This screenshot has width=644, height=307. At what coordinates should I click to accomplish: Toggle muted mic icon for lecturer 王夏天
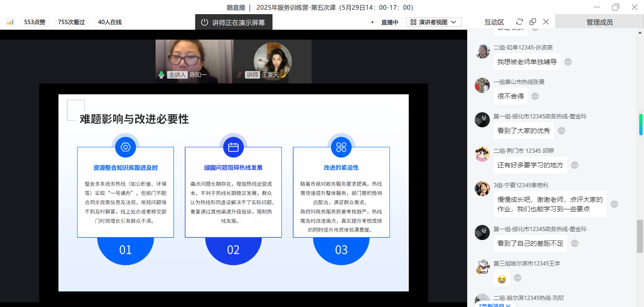pyautogui.click(x=239, y=75)
